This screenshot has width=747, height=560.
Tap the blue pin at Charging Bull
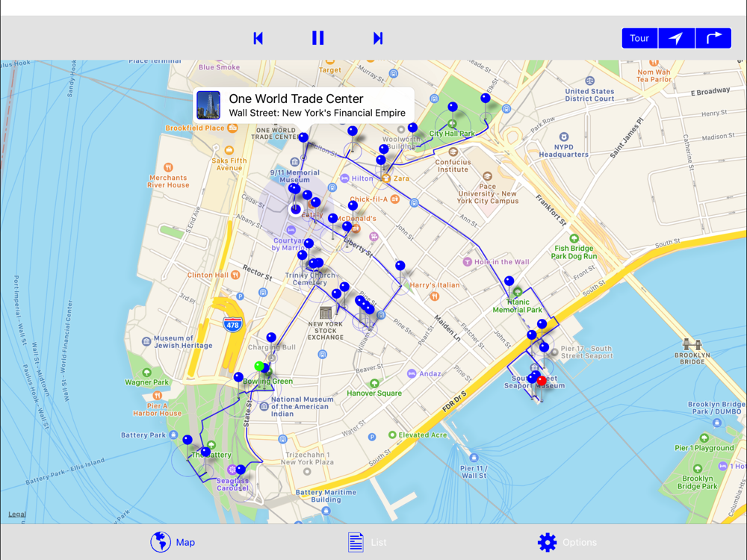tap(271, 337)
